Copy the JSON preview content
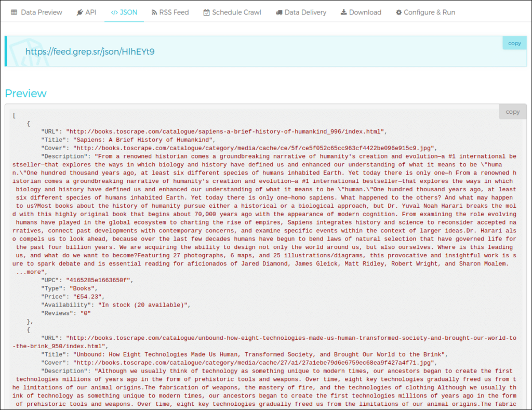 (512, 112)
